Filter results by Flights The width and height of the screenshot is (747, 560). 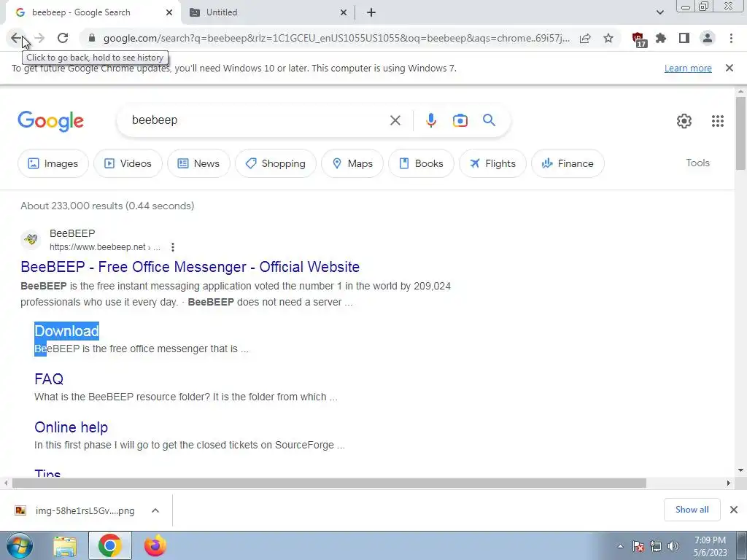(x=492, y=163)
